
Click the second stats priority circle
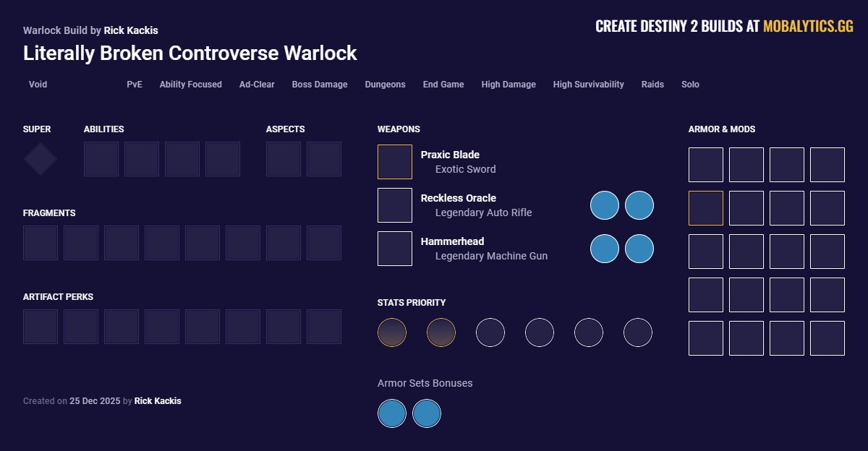point(441,332)
